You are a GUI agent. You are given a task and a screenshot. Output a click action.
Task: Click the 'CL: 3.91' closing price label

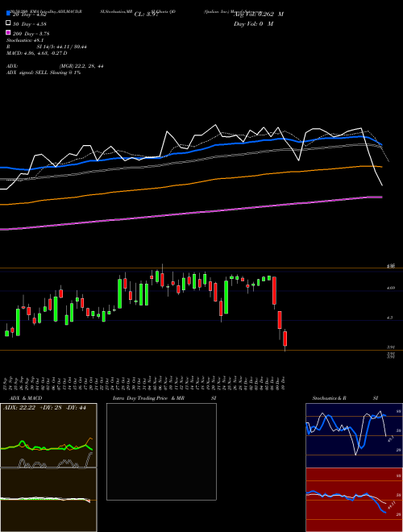click(x=146, y=15)
